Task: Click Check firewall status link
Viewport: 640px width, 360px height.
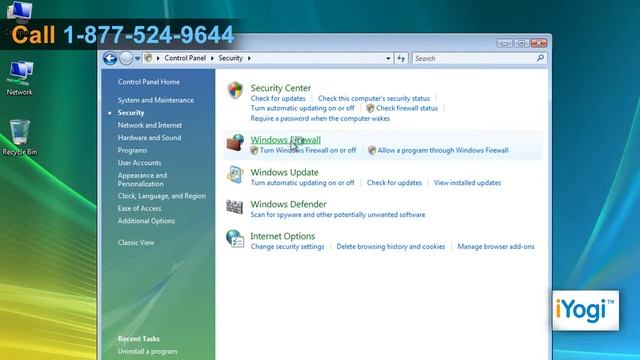Action: (407, 108)
